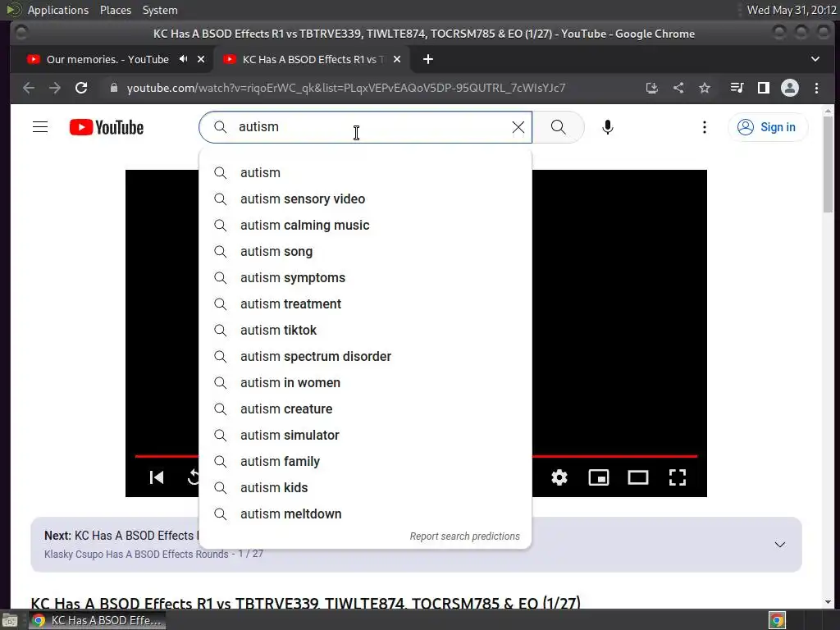The height and width of the screenshot is (630, 840).
Task: Select "autism tiktok" suggestion
Action: coord(365,330)
